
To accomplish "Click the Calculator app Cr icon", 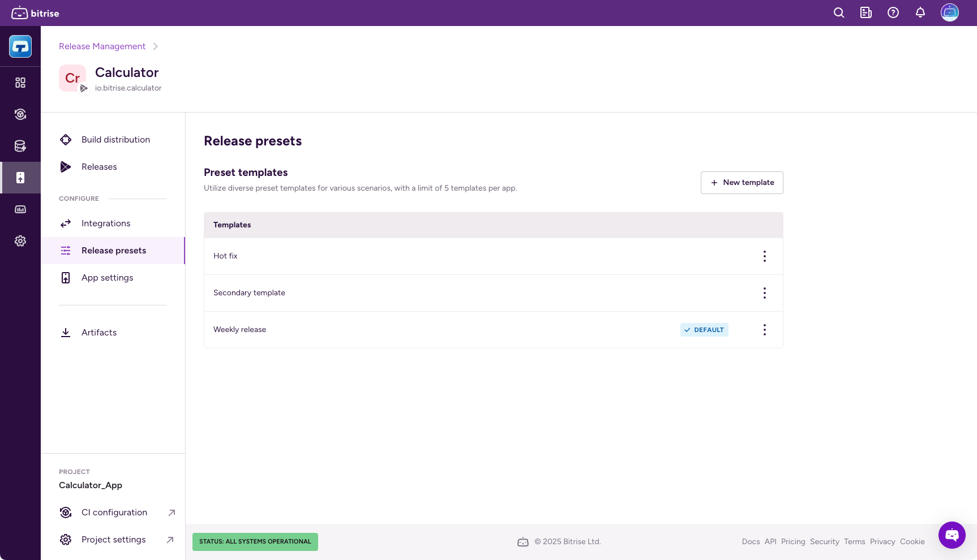I will point(72,78).
